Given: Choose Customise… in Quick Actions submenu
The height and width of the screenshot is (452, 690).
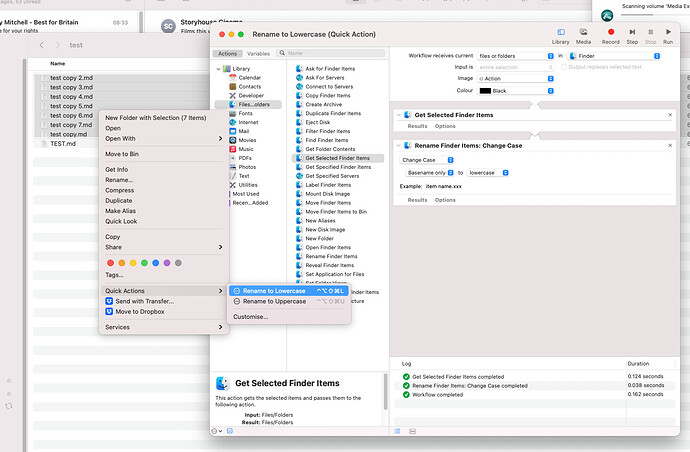Looking at the screenshot, I should pyautogui.click(x=250, y=317).
